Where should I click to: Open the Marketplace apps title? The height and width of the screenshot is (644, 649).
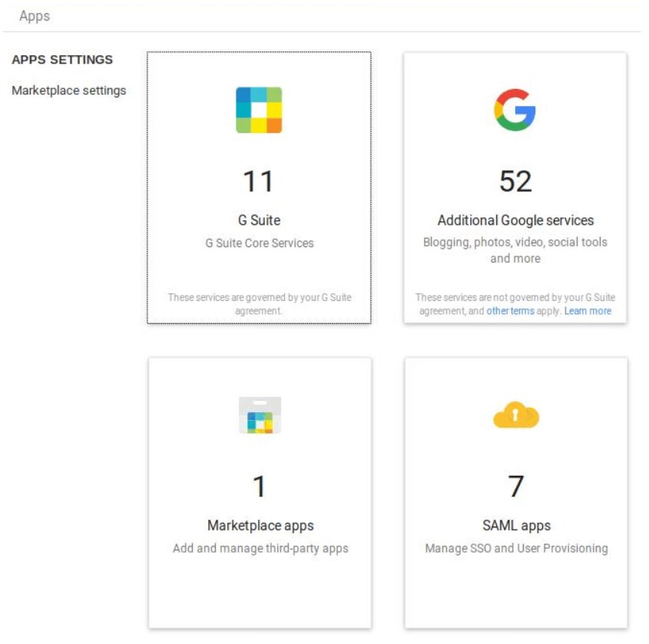(260, 525)
